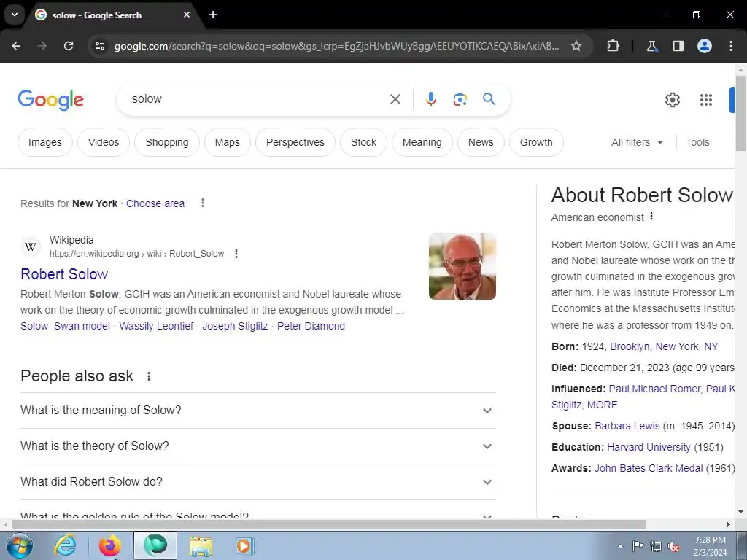Reload the current page
Image resolution: width=747 pixels, height=560 pixels.
click(x=69, y=46)
